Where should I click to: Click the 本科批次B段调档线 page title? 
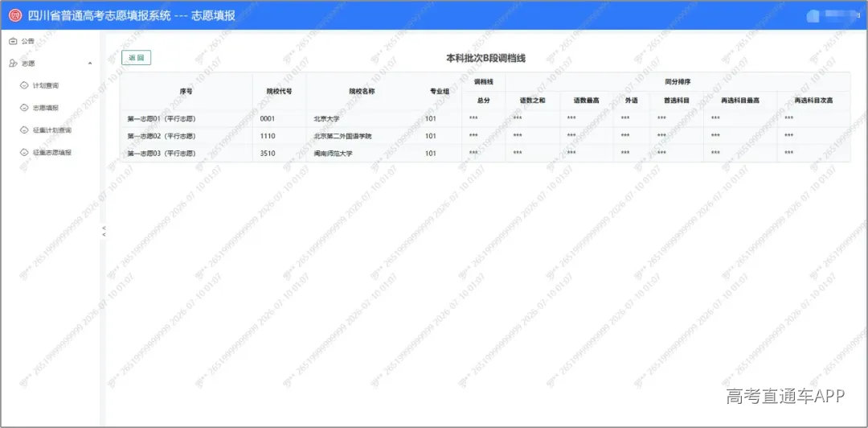pyautogui.click(x=485, y=59)
